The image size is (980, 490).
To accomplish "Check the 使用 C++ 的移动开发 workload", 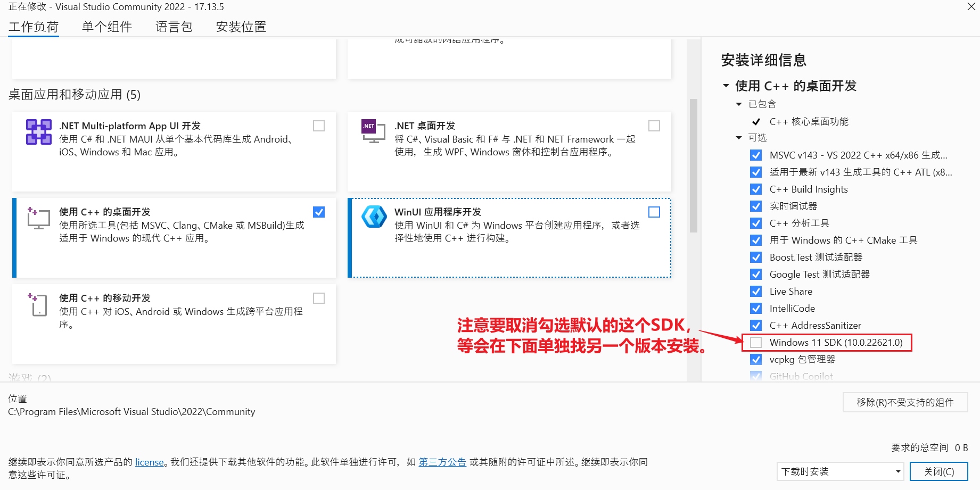I will tap(319, 298).
